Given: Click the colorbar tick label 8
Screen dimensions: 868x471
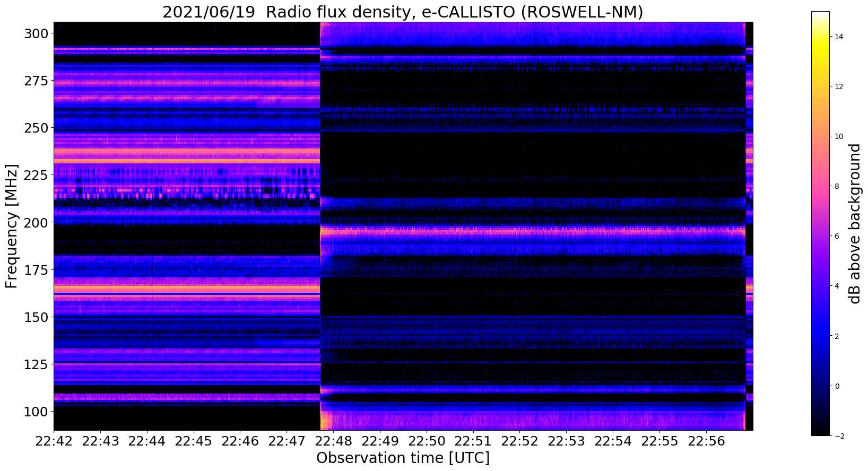Looking at the screenshot, I should [837, 186].
